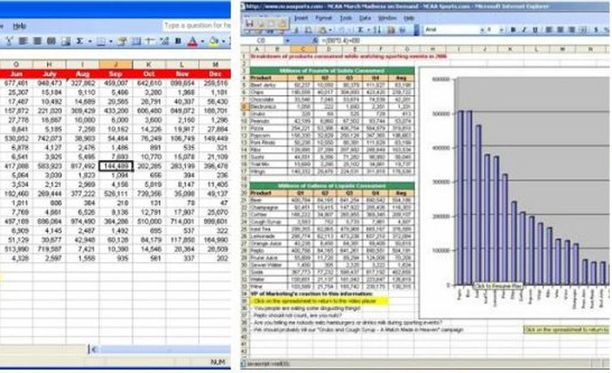The image size is (612, 373).
Task: Select column J header above Sep
Action: tap(116, 64)
